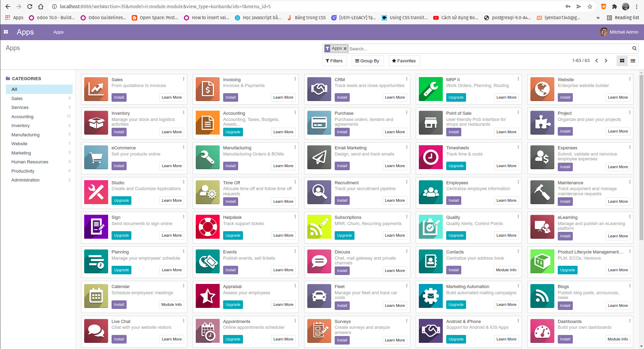Screen dimensions: 644x349
Task: Click the Sales chart app icon
Action: (x=96, y=89)
